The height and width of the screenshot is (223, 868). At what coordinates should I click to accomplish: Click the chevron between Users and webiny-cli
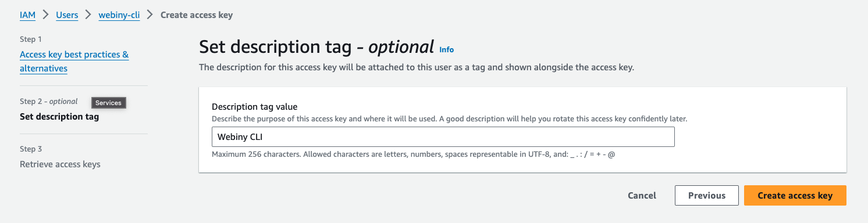(88, 15)
